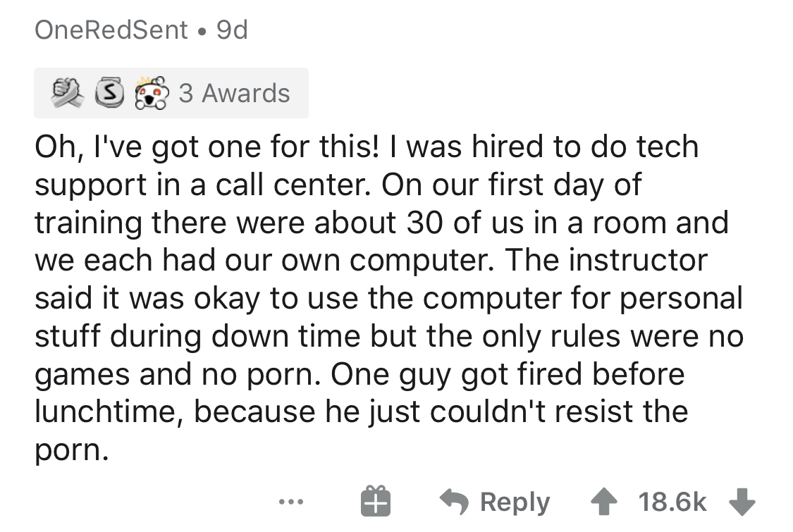Tap the line starting "we each had our"
The height and width of the screenshot is (532, 793).
pos(370,260)
